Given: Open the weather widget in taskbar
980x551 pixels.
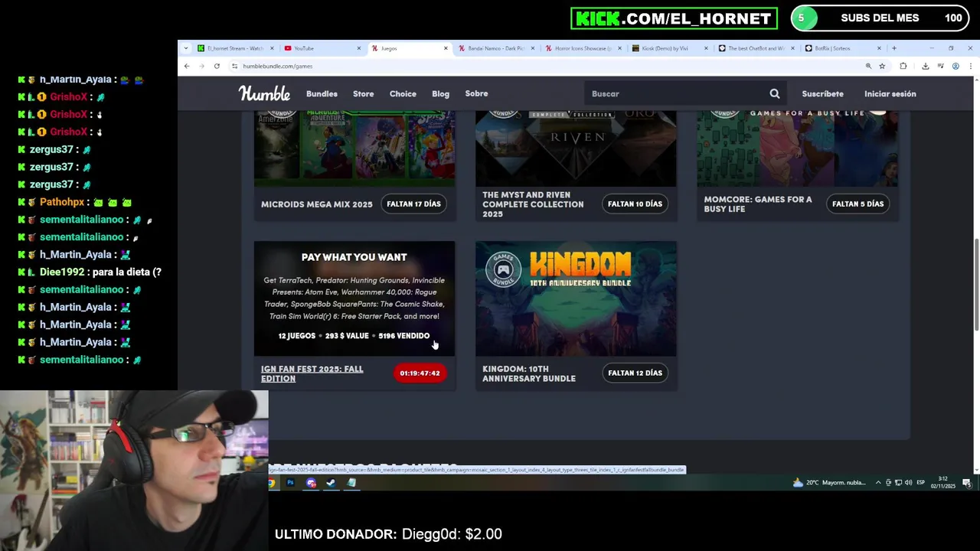Looking at the screenshot, I should [829, 483].
